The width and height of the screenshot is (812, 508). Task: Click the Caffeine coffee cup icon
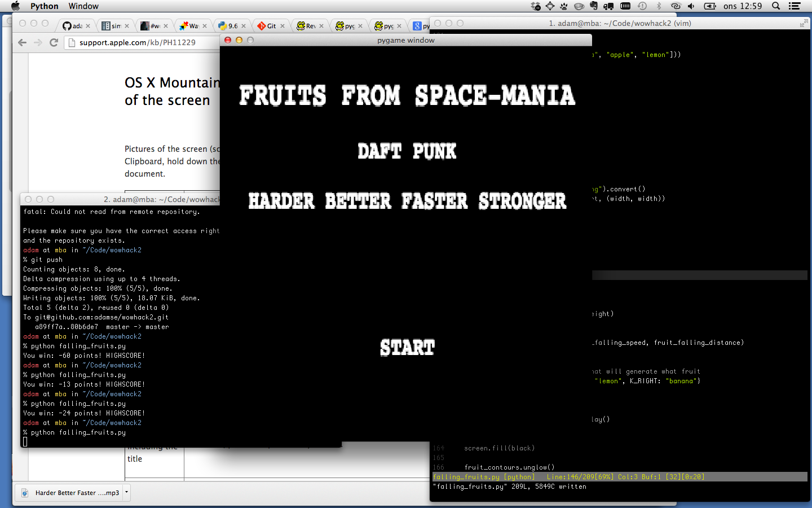coord(579,6)
